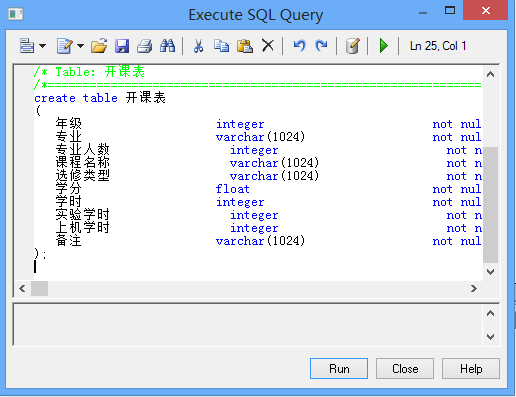The height and width of the screenshot is (397, 516).
Task: Click the edit with external editor icon
Action: [65, 46]
